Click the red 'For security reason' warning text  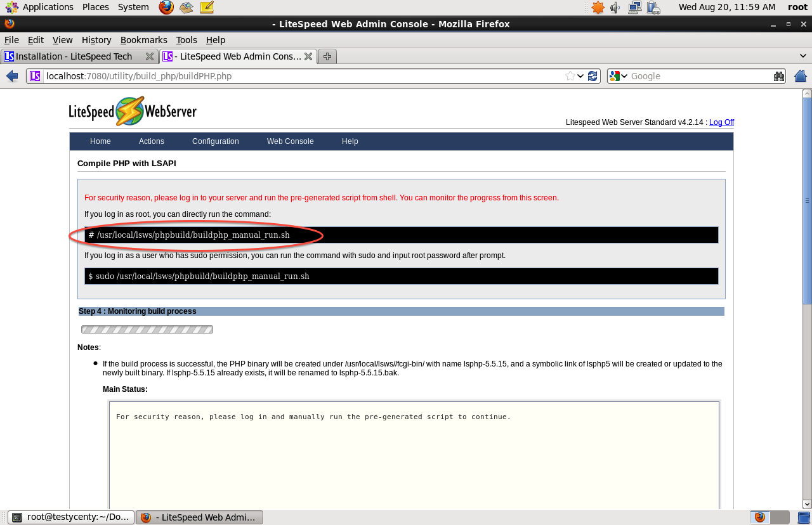[322, 198]
